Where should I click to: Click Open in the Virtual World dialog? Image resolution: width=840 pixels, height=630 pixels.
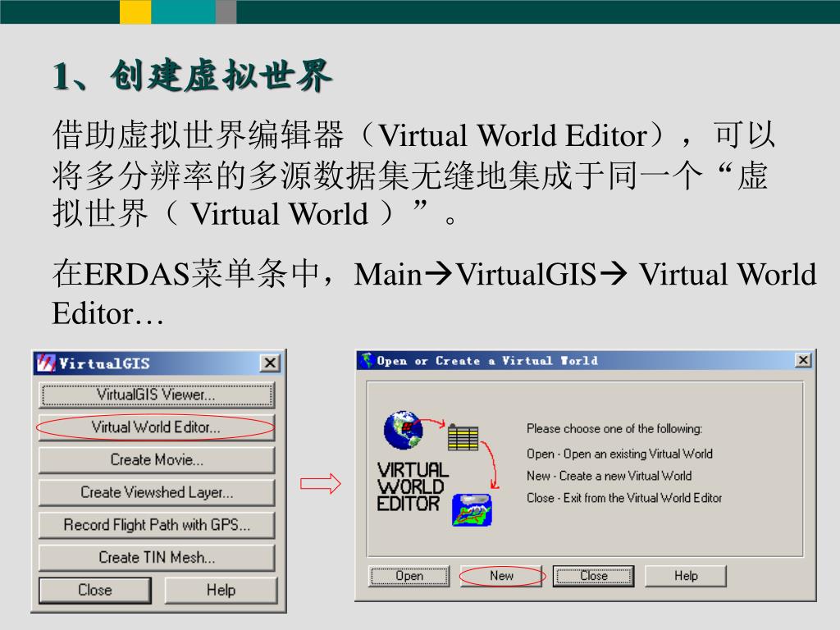tap(409, 576)
